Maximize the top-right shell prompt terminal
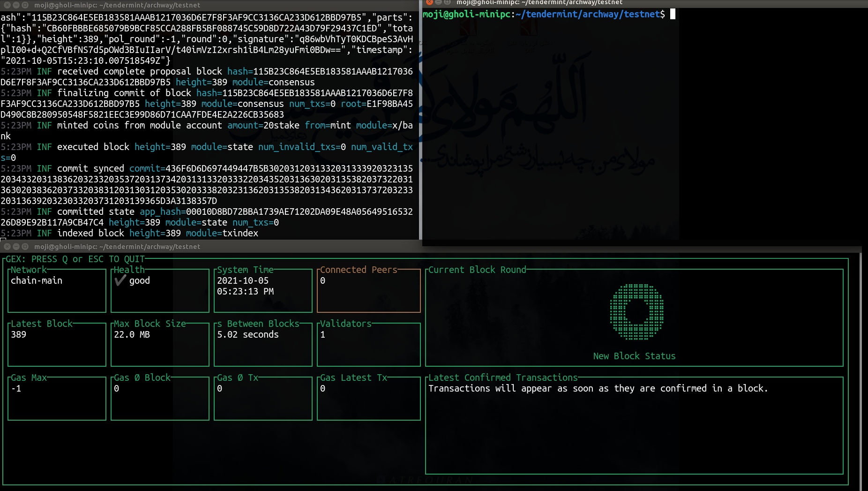The width and height of the screenshot is (868, 491). pyautogui.click(x=447, y=2)
